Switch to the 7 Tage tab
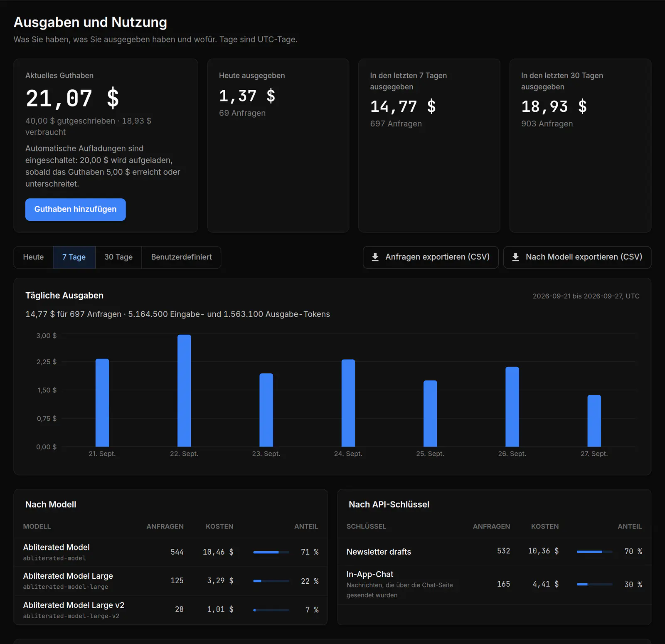665x644 pixels. click(74, 257)
